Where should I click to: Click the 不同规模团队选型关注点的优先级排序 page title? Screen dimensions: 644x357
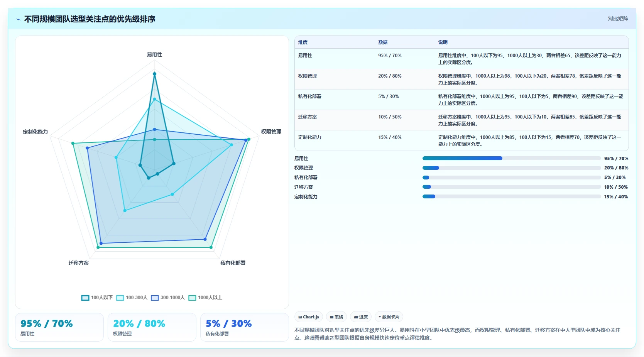pos(90,19)
